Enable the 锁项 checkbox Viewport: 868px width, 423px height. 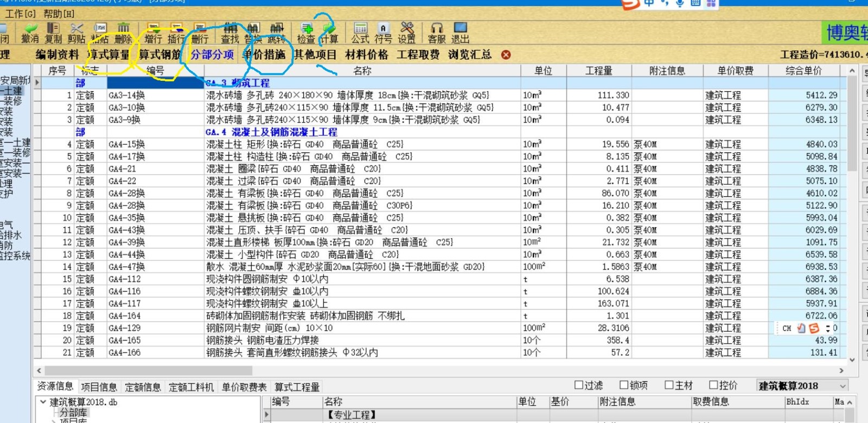(x=624, y=385)
